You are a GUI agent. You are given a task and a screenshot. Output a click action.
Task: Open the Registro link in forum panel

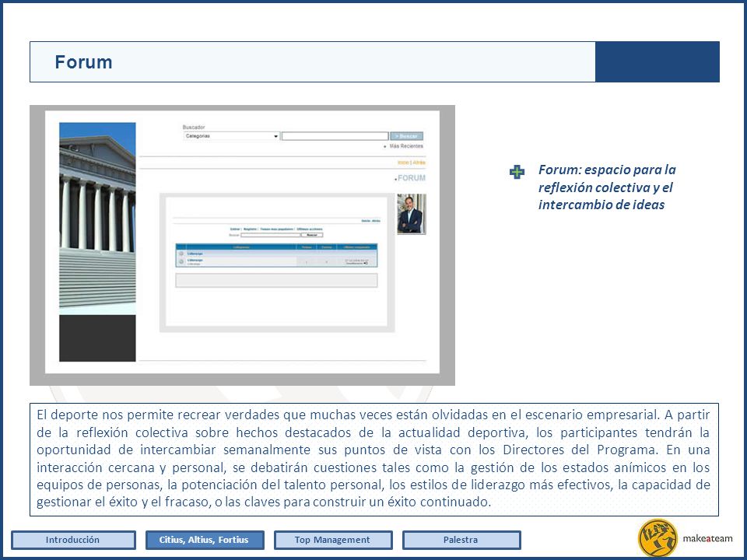pyautogui.click(x=250, y=229)
